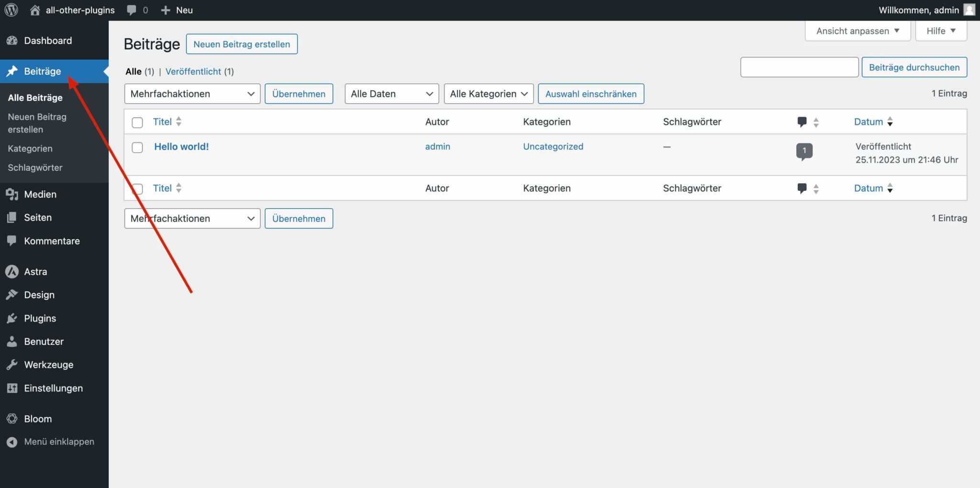Screen dimensions: 980x488
Task: Open the Alle Kategorien dropdown
Action: point(488,94)
